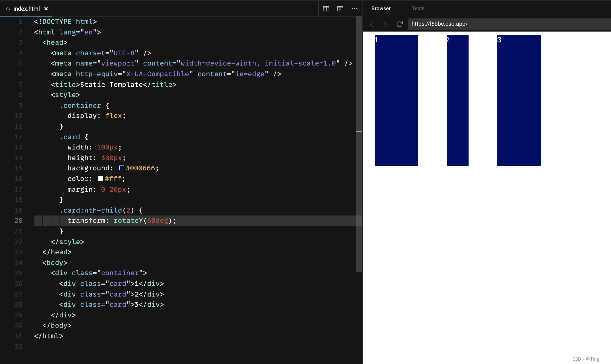Switch to the Tests tab
The image size is (611, 364).
418,8
